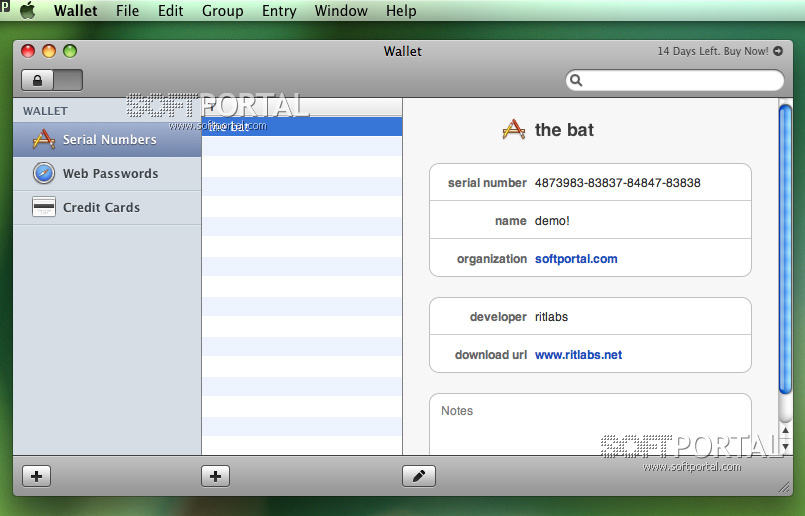Screen dimensions: 805x516
Task: Open the Apple menu
Action: pyautogui.click(x=27, y=10)
